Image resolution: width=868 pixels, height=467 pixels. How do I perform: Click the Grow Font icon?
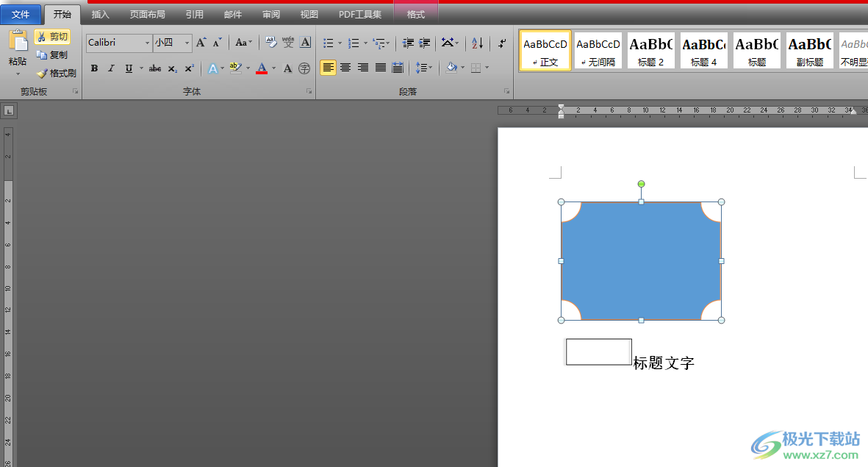pos(201,43)
